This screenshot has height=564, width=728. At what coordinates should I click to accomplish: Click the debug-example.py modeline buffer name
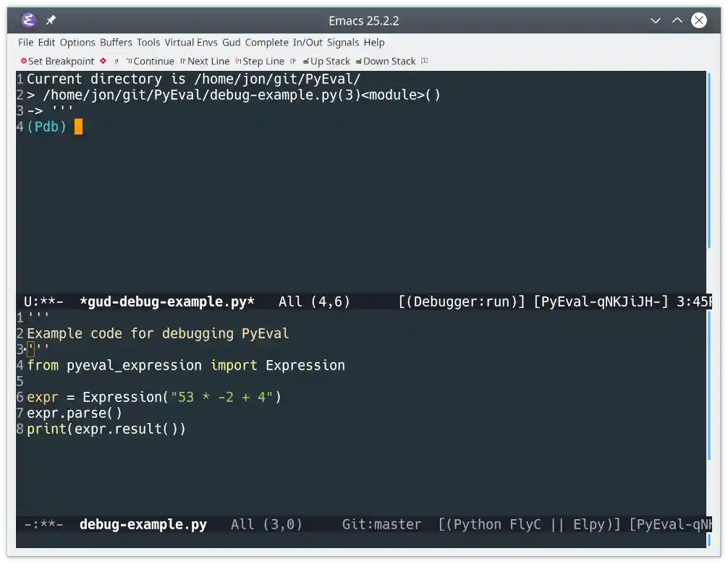[x=143, y=524]
